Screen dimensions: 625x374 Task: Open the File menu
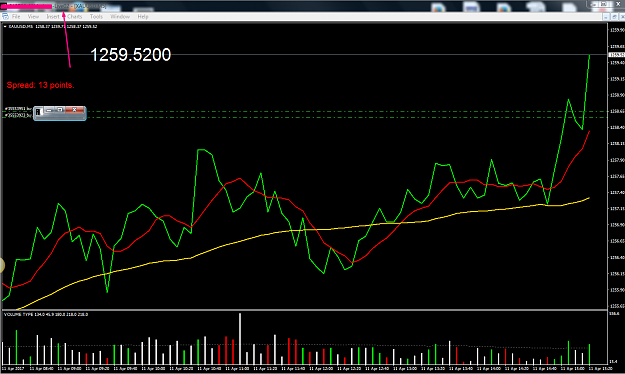(x=16, y=17)
